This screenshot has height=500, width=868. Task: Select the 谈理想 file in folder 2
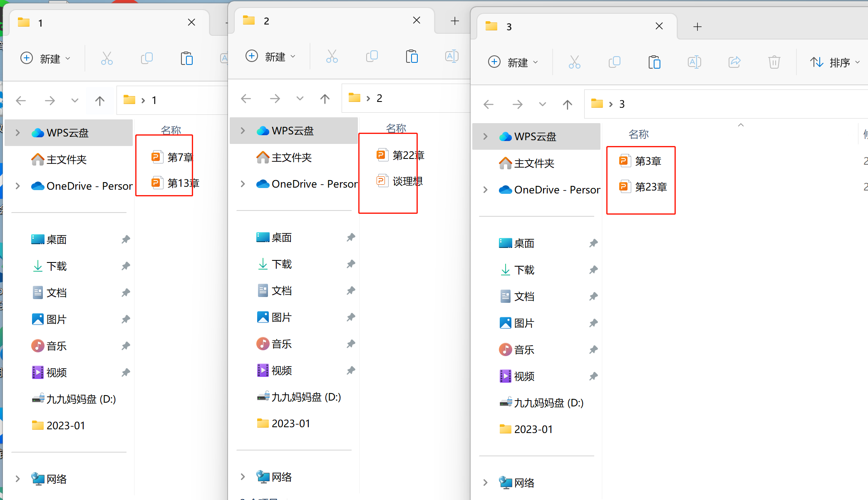click(407, 181)
